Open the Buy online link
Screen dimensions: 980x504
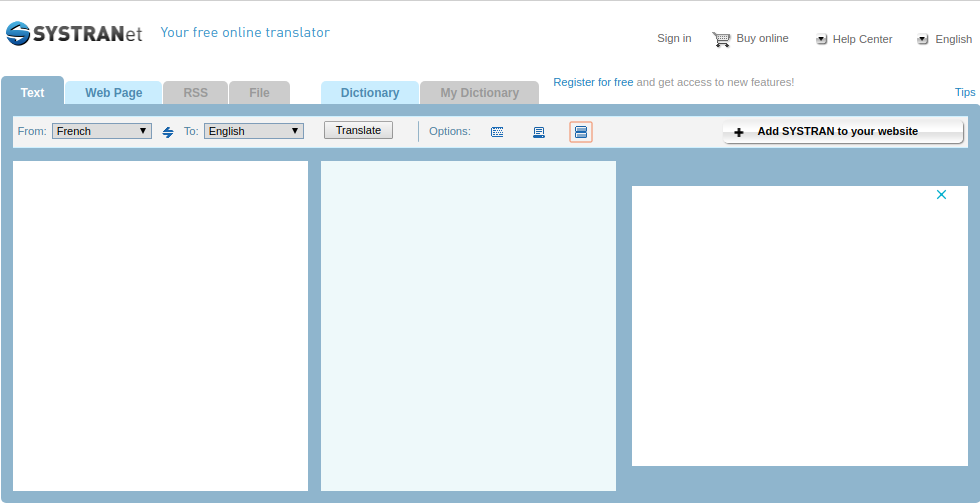tap(762, 38)
